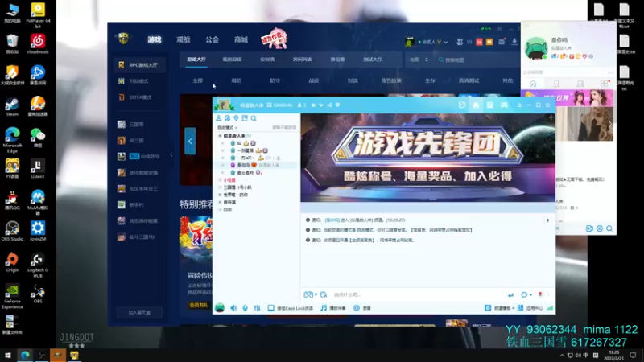Click the 游戏先锋团 banner image
Viewport: 644px width, 362px height.
[x=427, y=158]
